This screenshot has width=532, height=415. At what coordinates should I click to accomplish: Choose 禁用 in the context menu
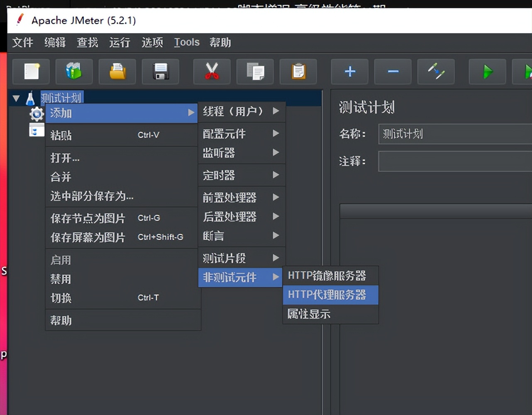[122, 279]
